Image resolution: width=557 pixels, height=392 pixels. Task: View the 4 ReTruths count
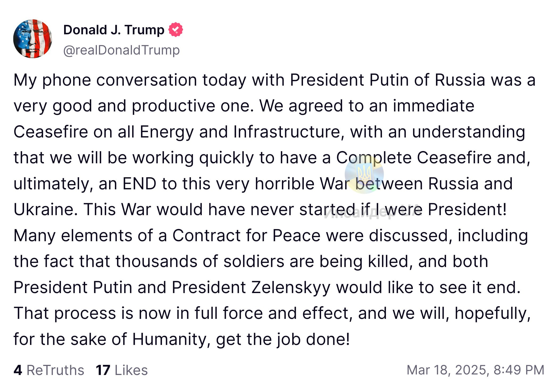click(49, 370)
